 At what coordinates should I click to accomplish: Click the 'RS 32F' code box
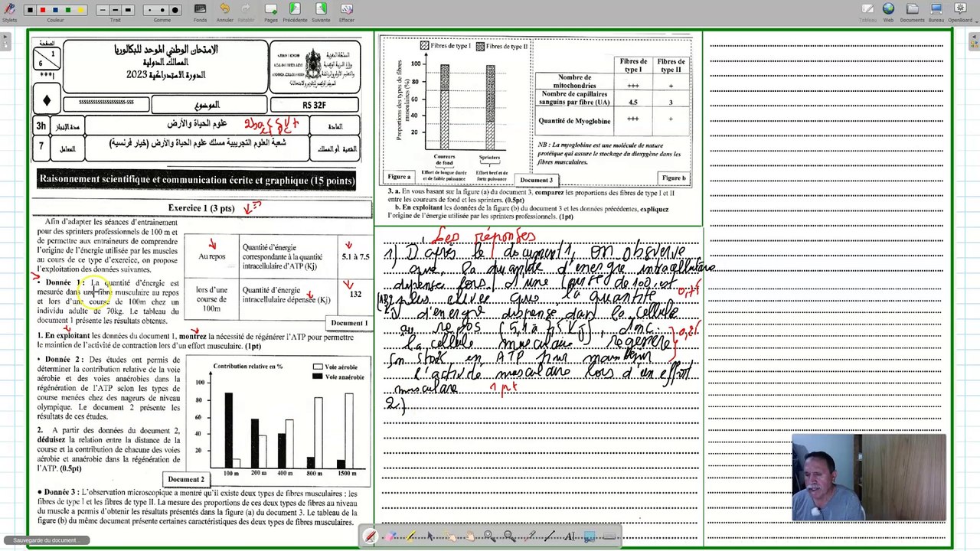coord(314,105)
